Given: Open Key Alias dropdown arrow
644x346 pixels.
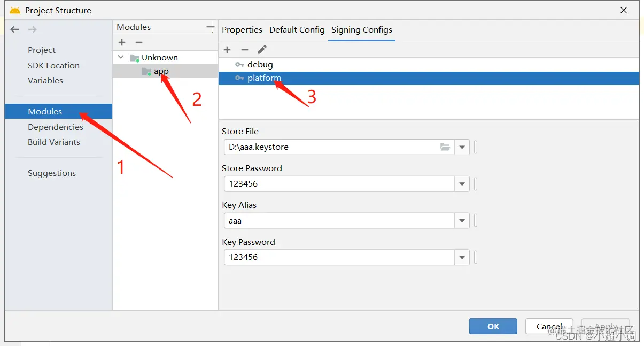Looking at the screenshot, I should click(x=462, y=220).
